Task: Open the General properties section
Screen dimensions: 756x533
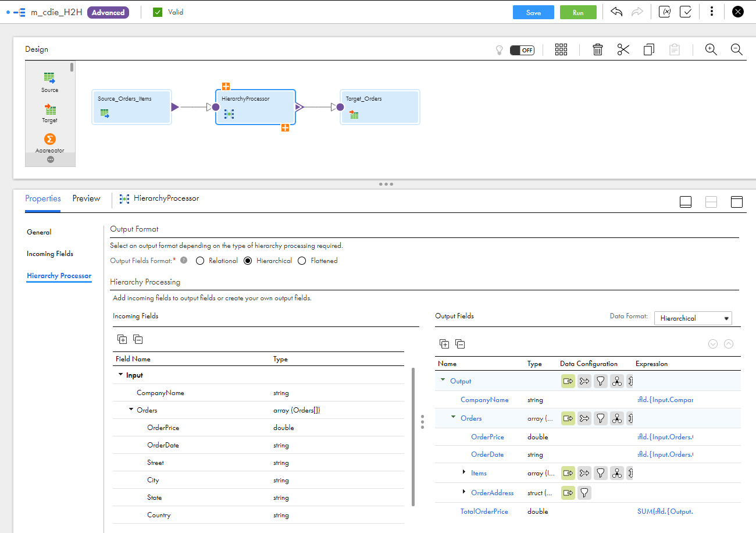Action: click(x=39, y=232)
